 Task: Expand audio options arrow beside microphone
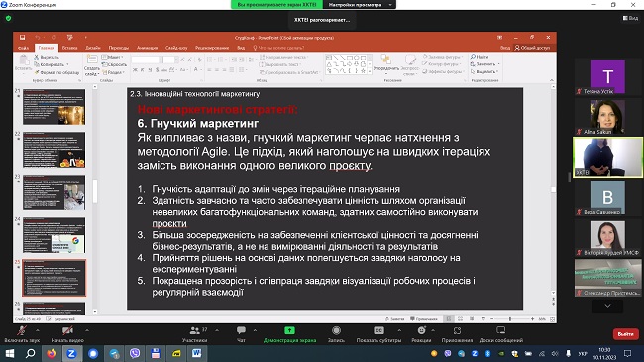pos(38,330)
